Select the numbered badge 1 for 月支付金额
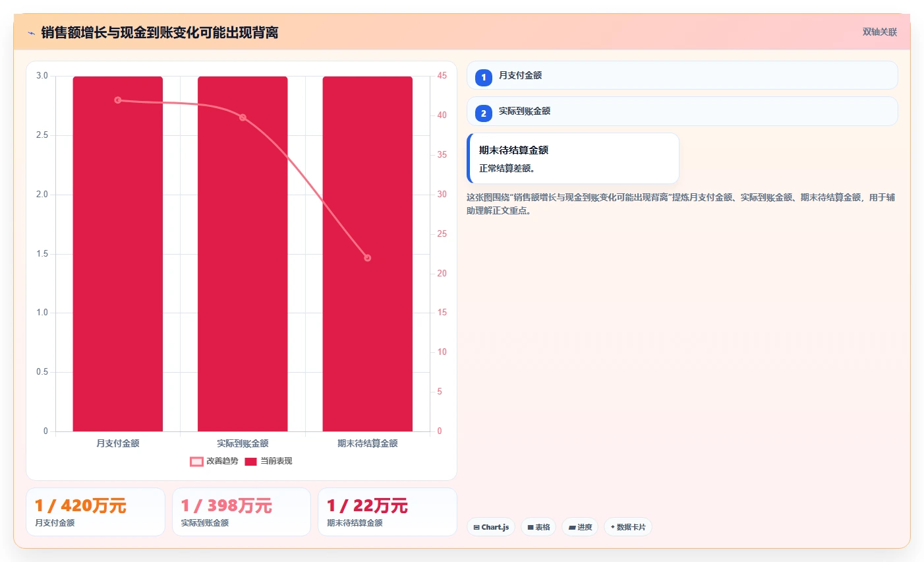 484,77
